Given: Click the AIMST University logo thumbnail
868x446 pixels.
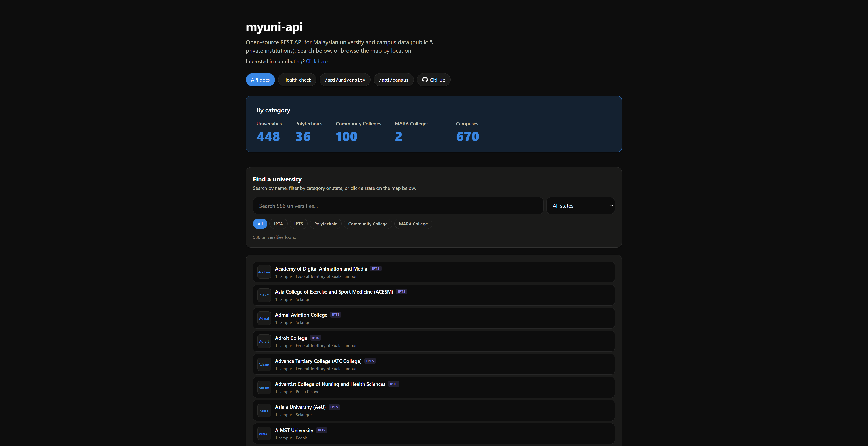Looking at the screenshot, I should pos(264,434).
